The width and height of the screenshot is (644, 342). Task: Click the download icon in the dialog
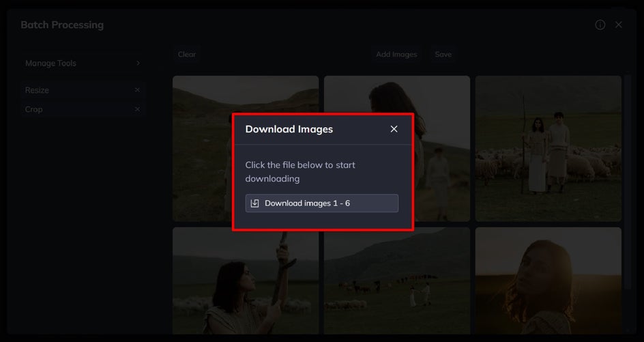pyautogui.click(x=254, y=203)
